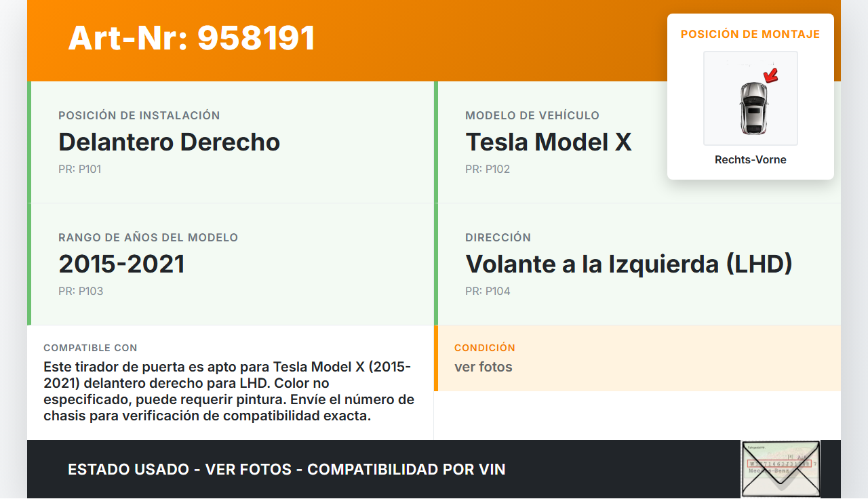This screenshot has width=868, height=499.
Task: Select the 'Volante a la Izquierda (LHD)' value
Action: tap(629, 264)
